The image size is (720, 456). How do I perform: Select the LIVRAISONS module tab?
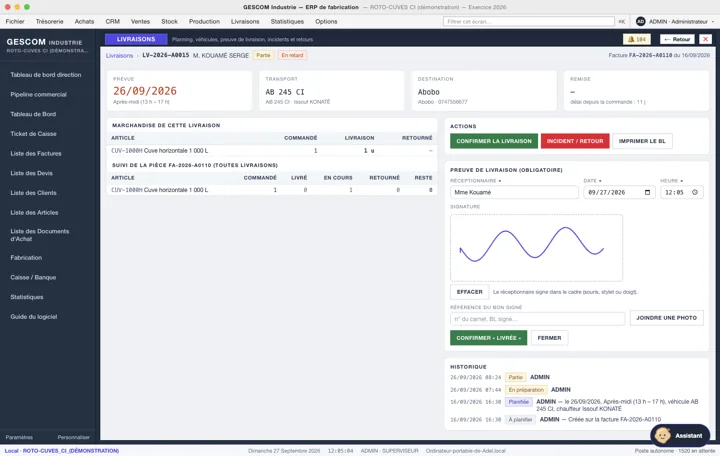pyautogui.click(x=136, y=39)
